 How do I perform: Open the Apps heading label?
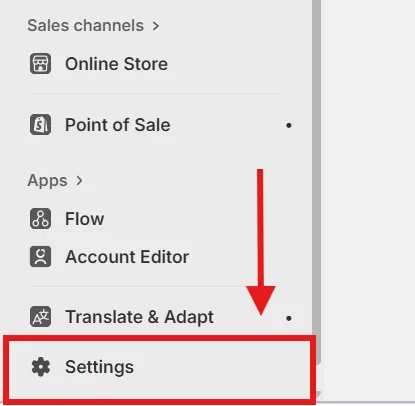pyautogui.click(x=47, y=181)
